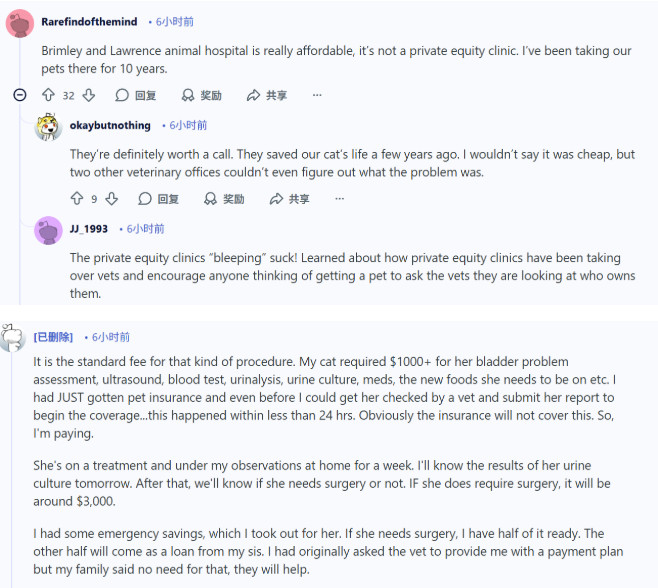Downvote Rarefindofthemind's comment
The height and width of the screenshot is (588, 658).
click(x=88, y=95)
